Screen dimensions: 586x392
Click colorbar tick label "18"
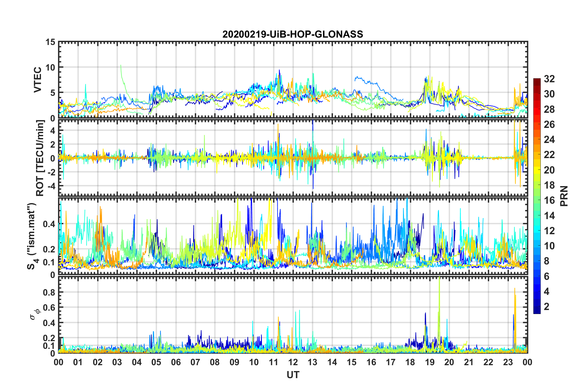point(549,185)
